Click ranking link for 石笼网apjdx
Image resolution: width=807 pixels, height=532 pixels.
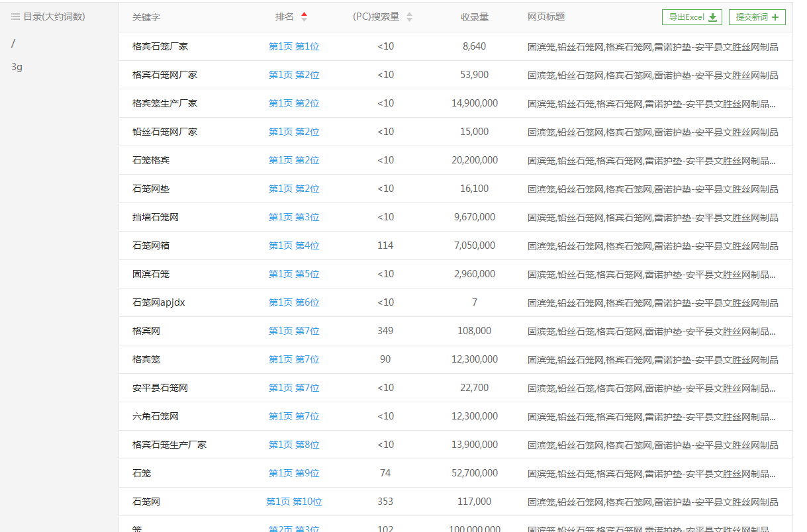tap(293, 302)
